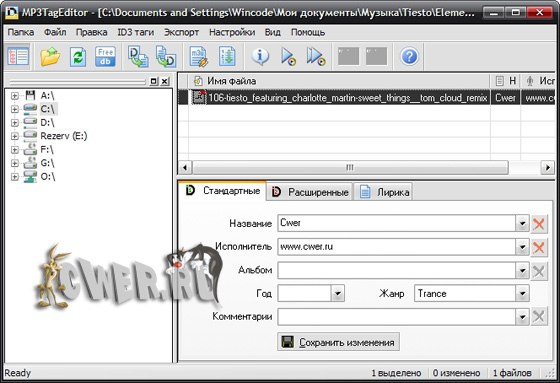Open the Год dropdown arrow
Screen dimensions: 560x383
click(x=338, y=294)
